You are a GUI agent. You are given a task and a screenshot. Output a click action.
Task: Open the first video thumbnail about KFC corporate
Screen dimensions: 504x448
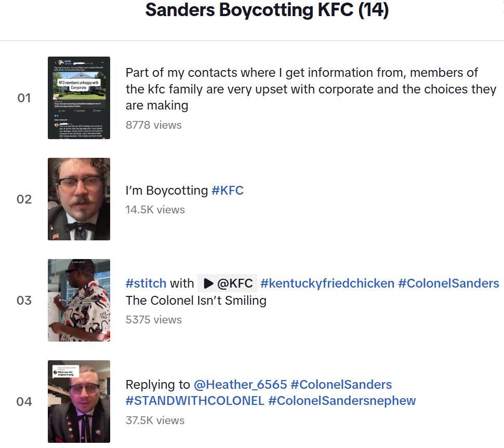pyautogui.click(x=79, y=98)
